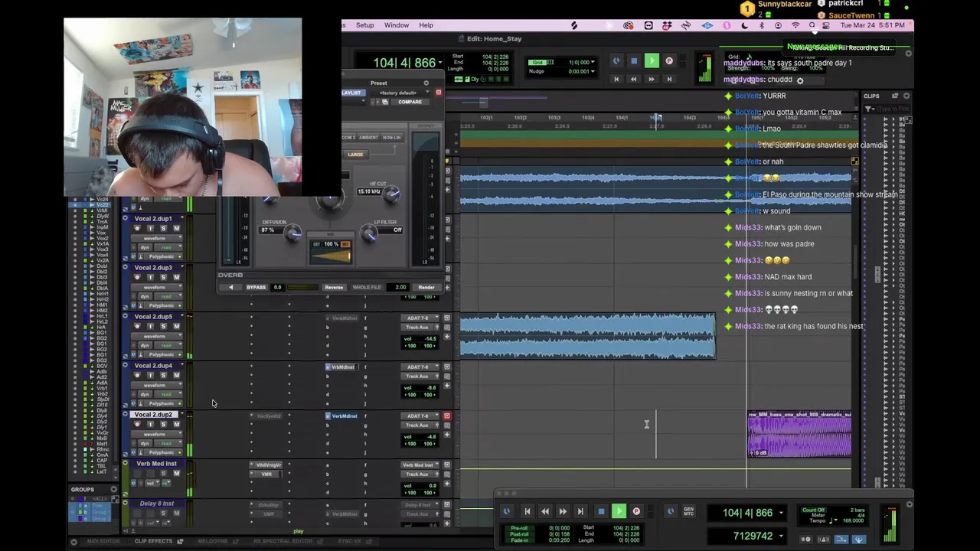980x551 pixels.
Task: Adjust the LP Filter knob in D-Verb
Action: 369,234
